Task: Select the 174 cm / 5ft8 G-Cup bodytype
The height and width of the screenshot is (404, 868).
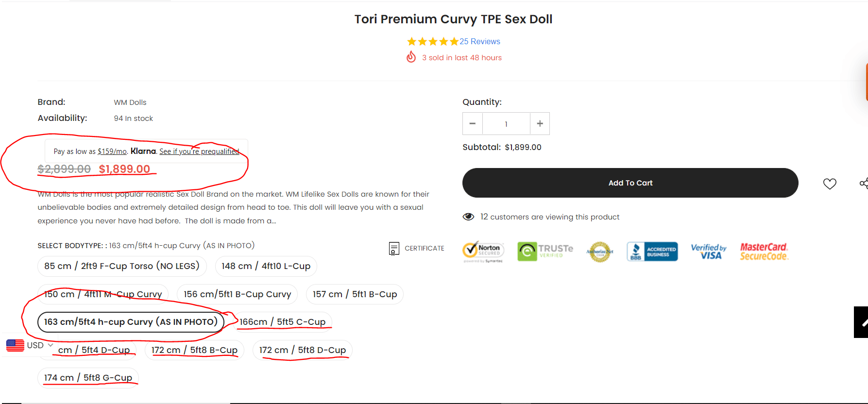Action: tap(88, 377)
